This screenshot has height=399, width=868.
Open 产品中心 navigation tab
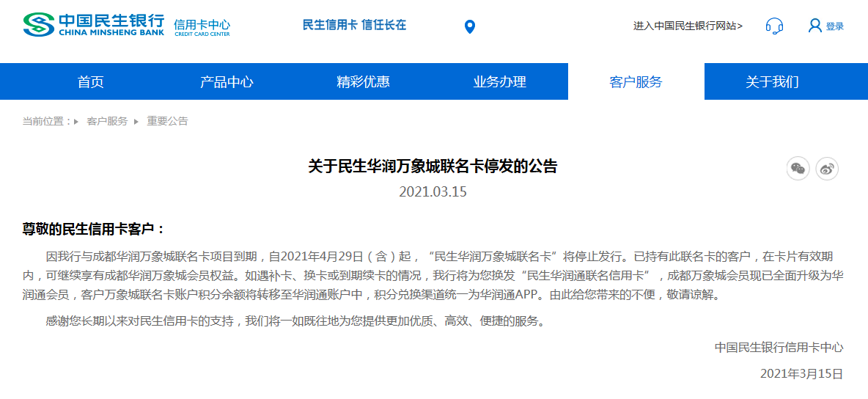[227, 82]
